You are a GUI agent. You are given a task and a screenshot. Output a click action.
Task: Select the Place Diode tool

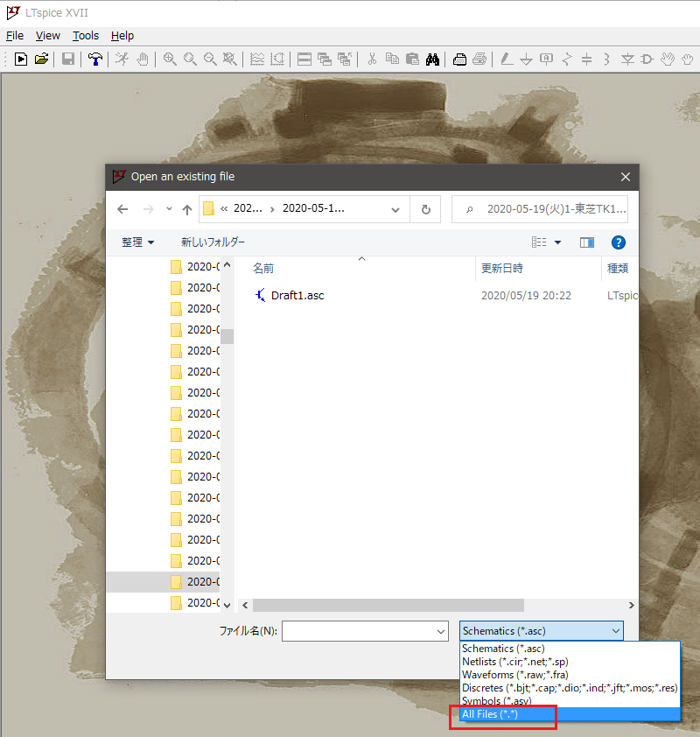click(627, 60)
